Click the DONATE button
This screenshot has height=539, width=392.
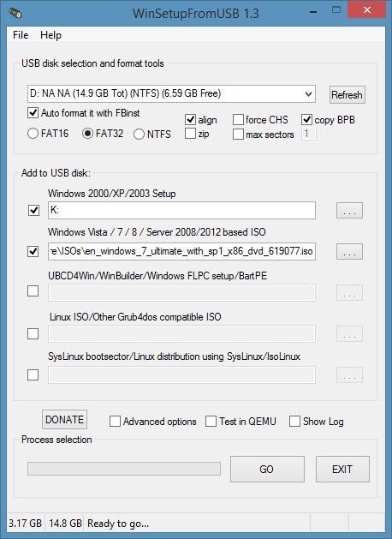(64, 419)
